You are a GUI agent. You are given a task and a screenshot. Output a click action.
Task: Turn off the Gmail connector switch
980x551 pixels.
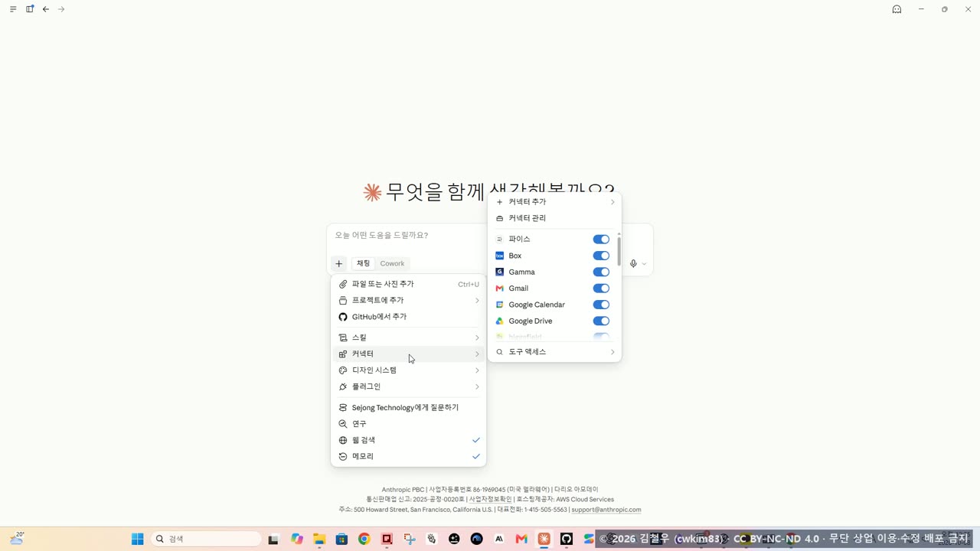(x=601, y=289)
